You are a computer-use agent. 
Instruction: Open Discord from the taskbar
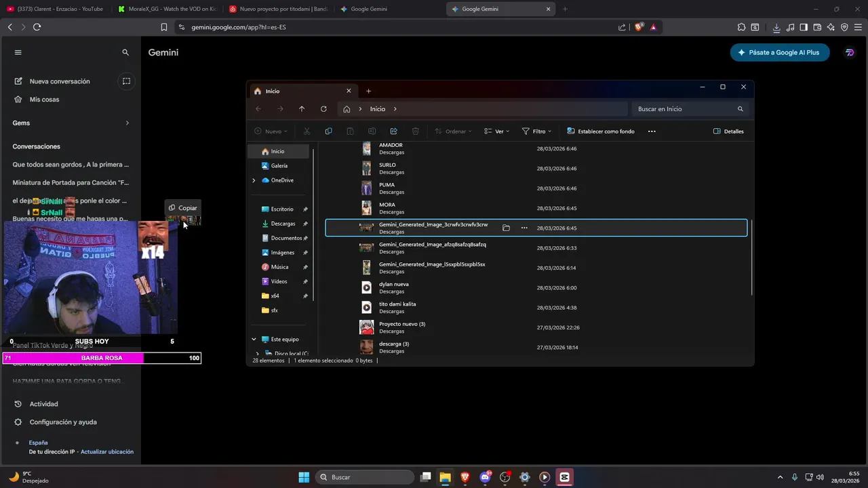click(x=485, y=477)
